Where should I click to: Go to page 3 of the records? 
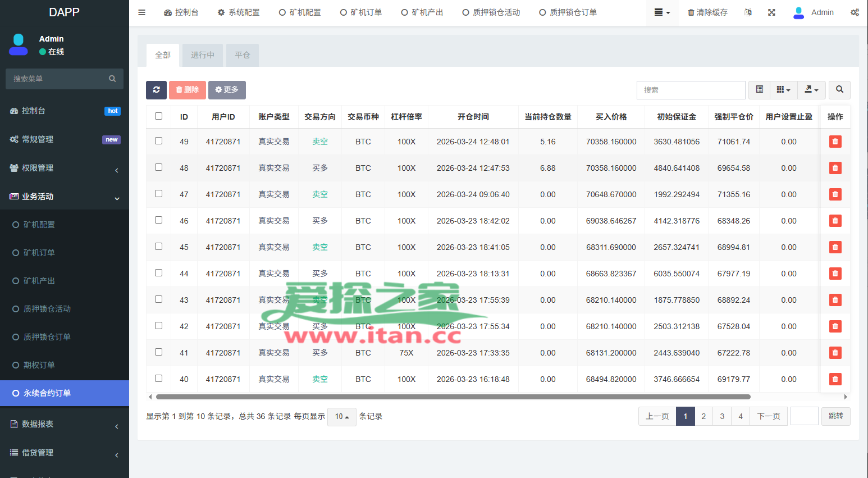pyautogui.click(x=722, y=416)
